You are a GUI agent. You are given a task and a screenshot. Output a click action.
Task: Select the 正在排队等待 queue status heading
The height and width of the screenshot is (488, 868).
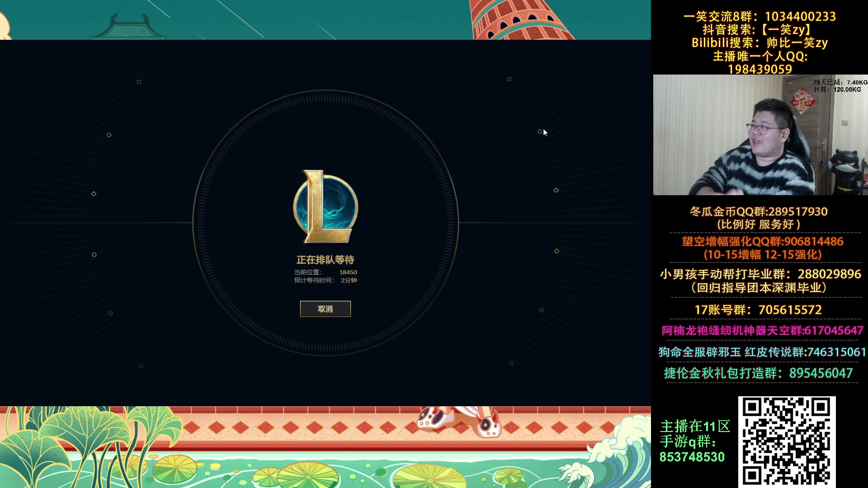click(x=325, y=260)
